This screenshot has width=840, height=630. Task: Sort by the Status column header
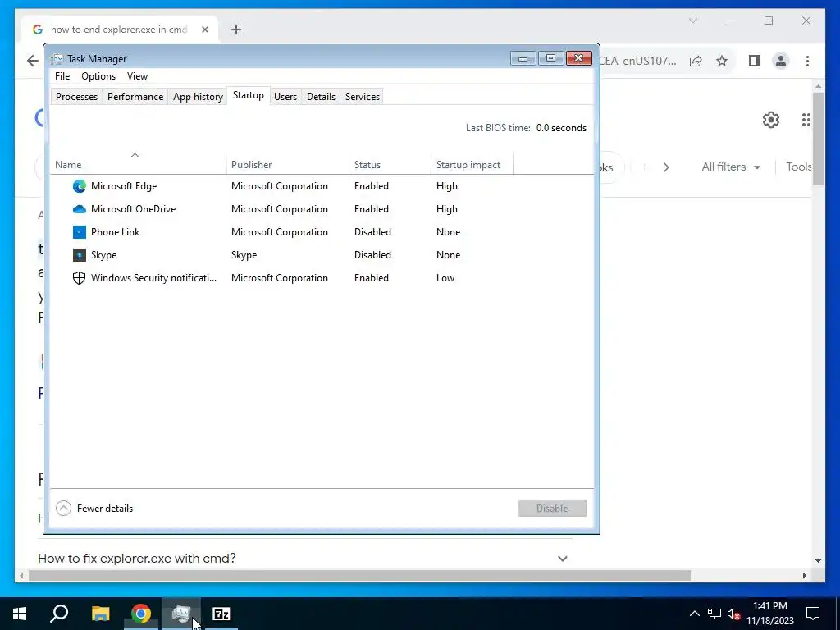[x=390, y=164]
